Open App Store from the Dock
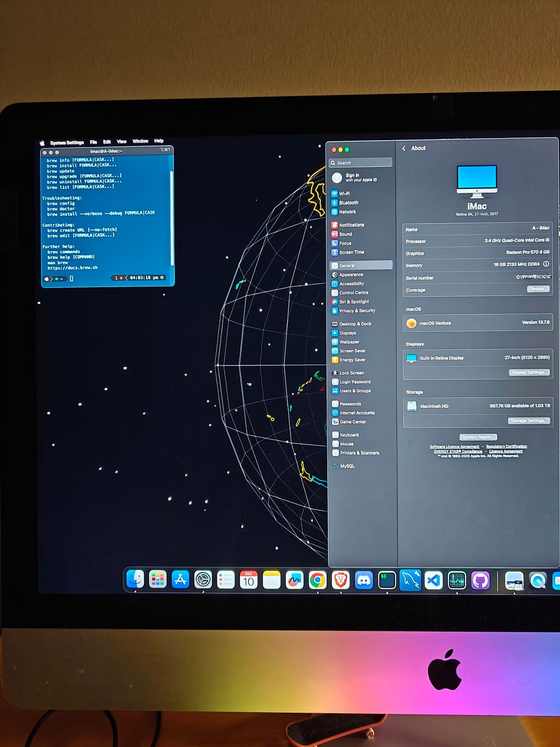Screen dimensions: 560x747 click(180, 580)
